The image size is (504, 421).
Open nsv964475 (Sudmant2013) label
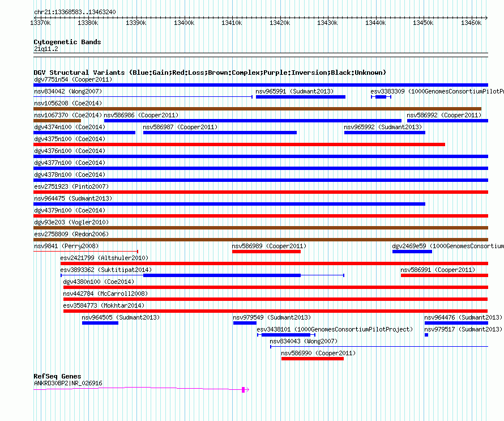[x=73, y=198]
